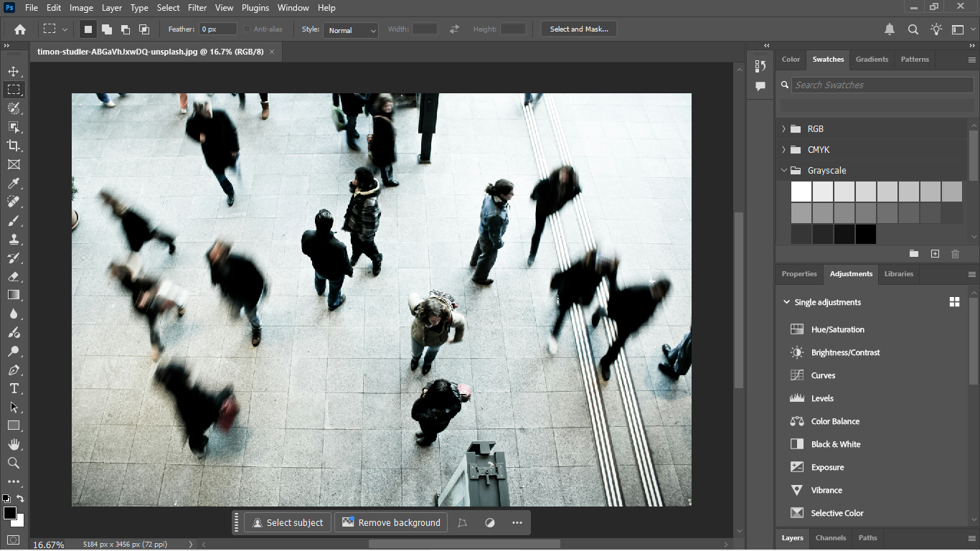Viewport: 980px width, 551px height.
Task: Select the Crop tool
Action: coord(14,146)
